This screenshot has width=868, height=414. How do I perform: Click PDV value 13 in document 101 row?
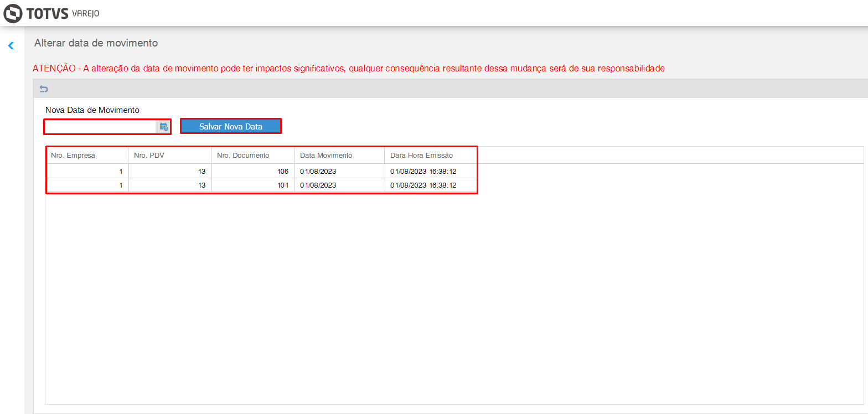tap(170, 185)
